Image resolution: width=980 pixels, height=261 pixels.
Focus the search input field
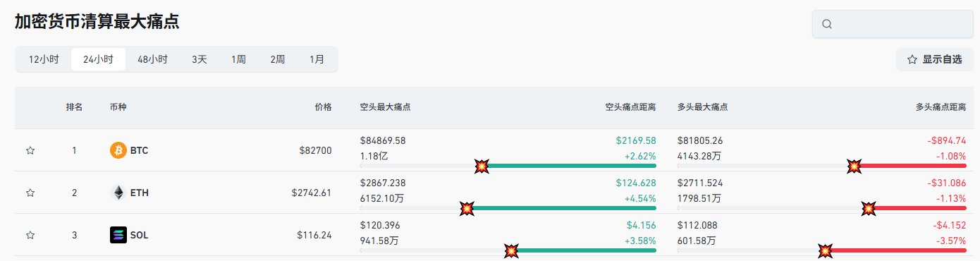(893, 24)
